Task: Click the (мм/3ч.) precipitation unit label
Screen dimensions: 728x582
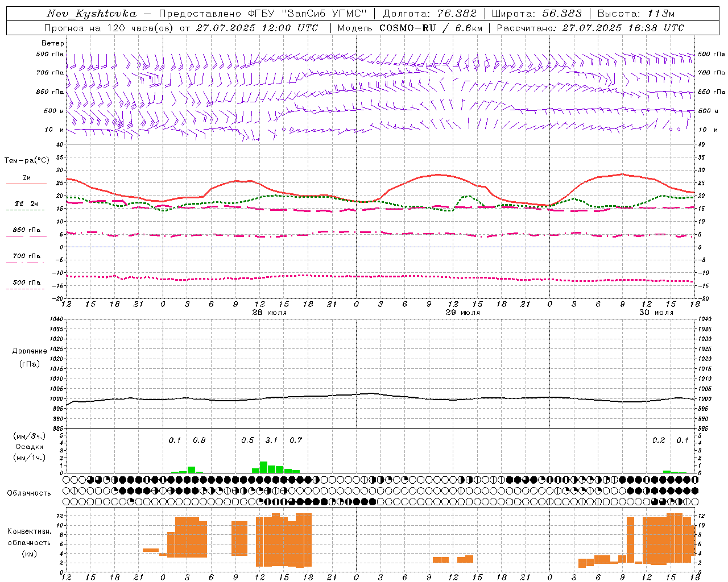Action: click(x=30, y=436)
